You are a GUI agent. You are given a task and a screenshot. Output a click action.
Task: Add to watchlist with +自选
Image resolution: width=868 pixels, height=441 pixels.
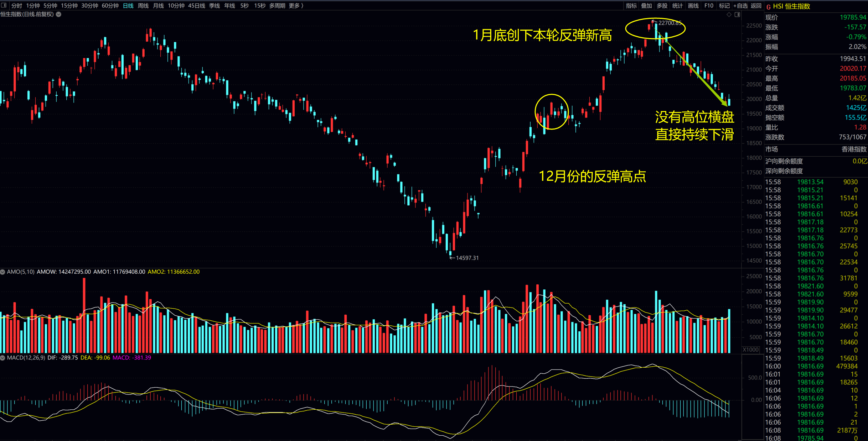click(x=740, y=6)
